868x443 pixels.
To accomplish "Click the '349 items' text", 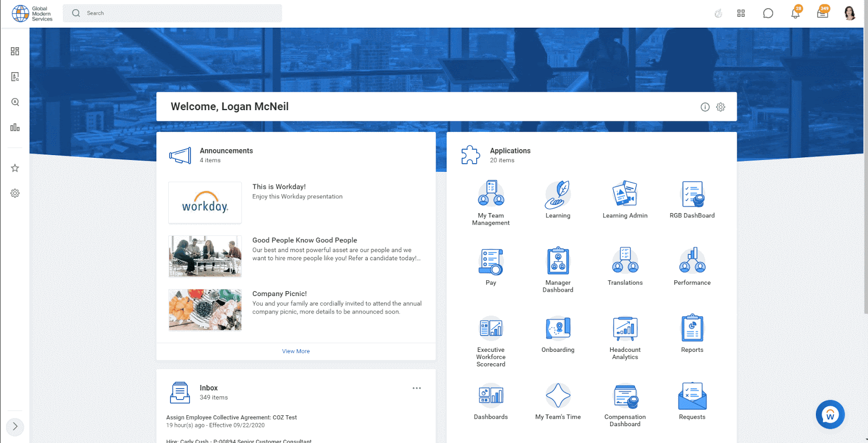I will coord(214,397).
